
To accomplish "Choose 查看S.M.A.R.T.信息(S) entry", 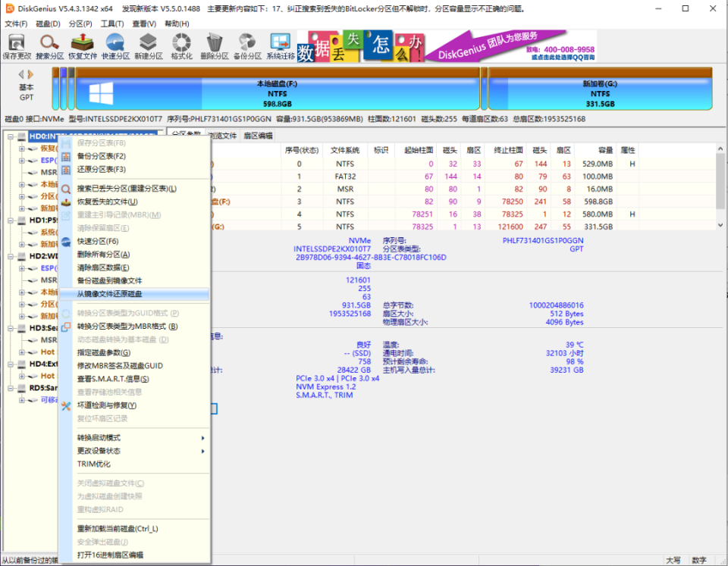I will 135,379.
